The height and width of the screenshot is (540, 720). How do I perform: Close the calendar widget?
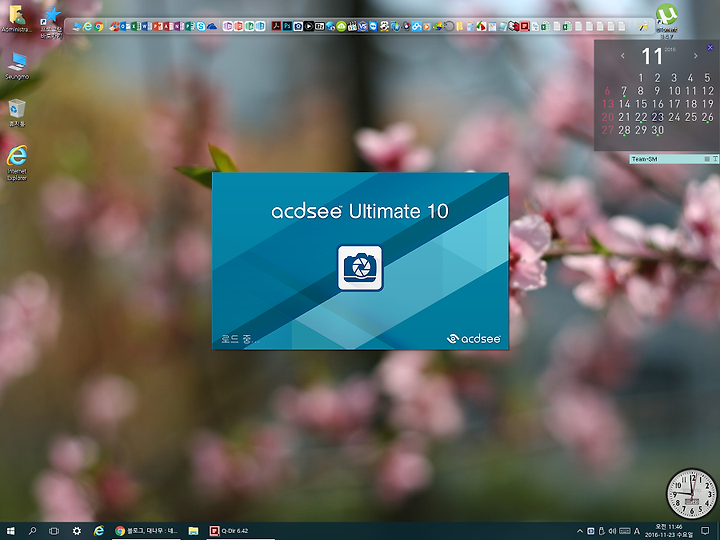(x=710, y=47)
